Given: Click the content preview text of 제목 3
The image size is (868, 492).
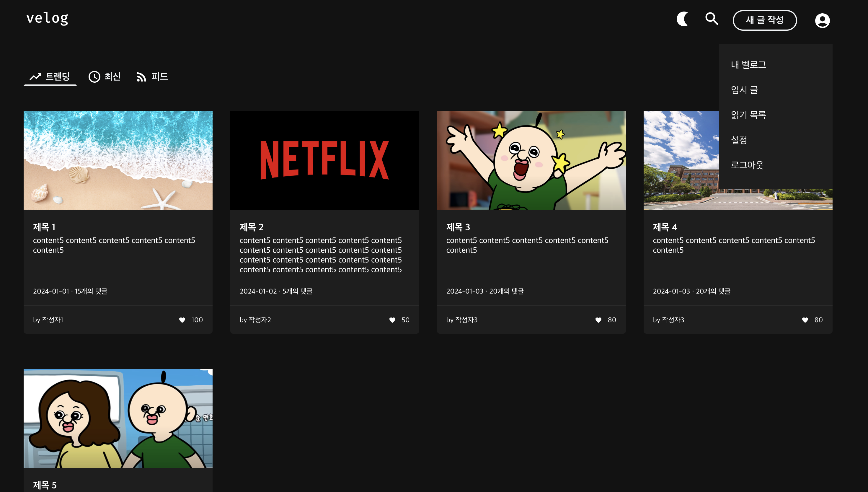Looking at the screenshot, I should [528, 245].
